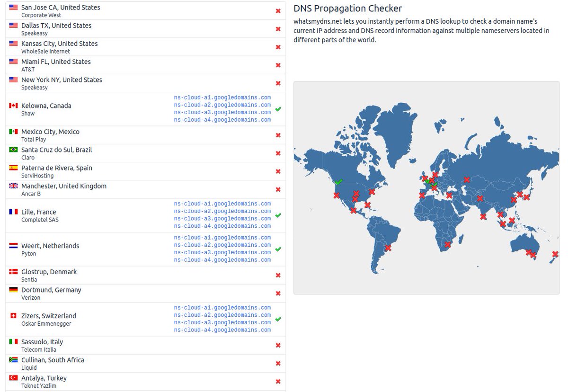The height and width of the screenshot is (392, 568).
Task: Select 'Completel SAS' provider text
Action: tap(40, 220)
